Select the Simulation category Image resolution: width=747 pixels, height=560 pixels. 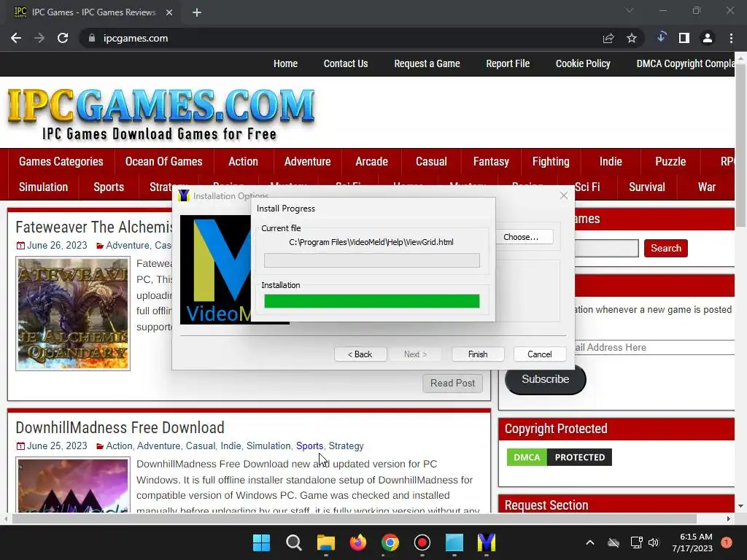43,187
